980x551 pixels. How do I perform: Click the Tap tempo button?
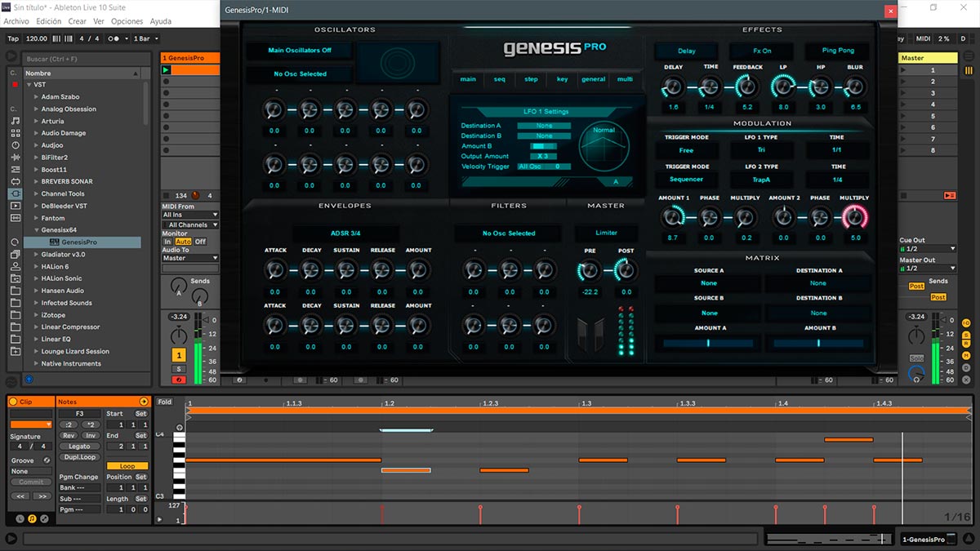pos(12,38)
